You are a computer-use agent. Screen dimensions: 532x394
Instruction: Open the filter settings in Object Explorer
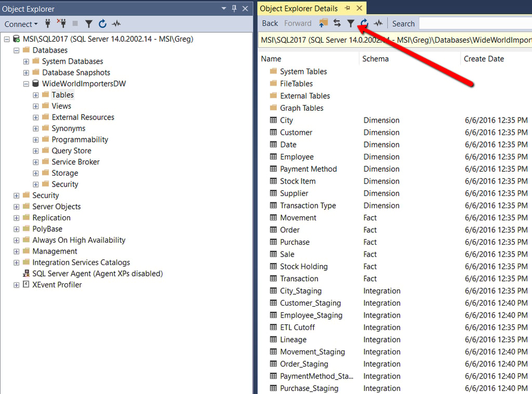[x=89, y=24]
